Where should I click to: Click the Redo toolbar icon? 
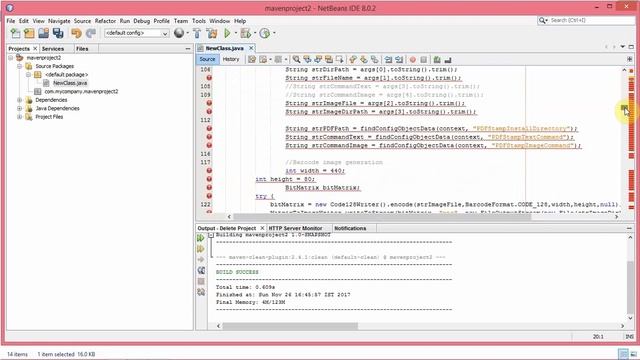click(91, 33)
